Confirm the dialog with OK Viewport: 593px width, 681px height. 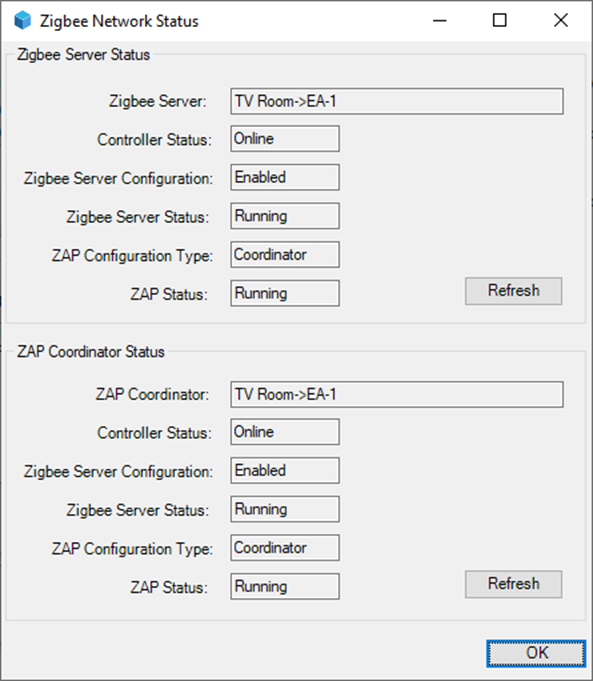tap(537, 653)
